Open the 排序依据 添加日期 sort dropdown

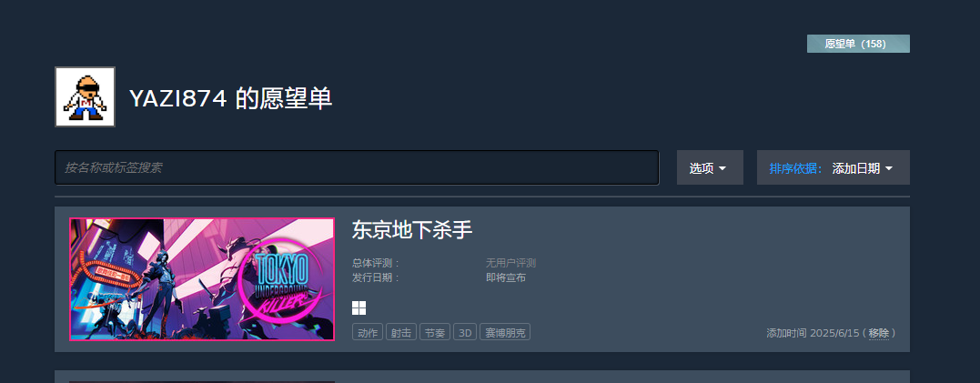coord(834,167)
